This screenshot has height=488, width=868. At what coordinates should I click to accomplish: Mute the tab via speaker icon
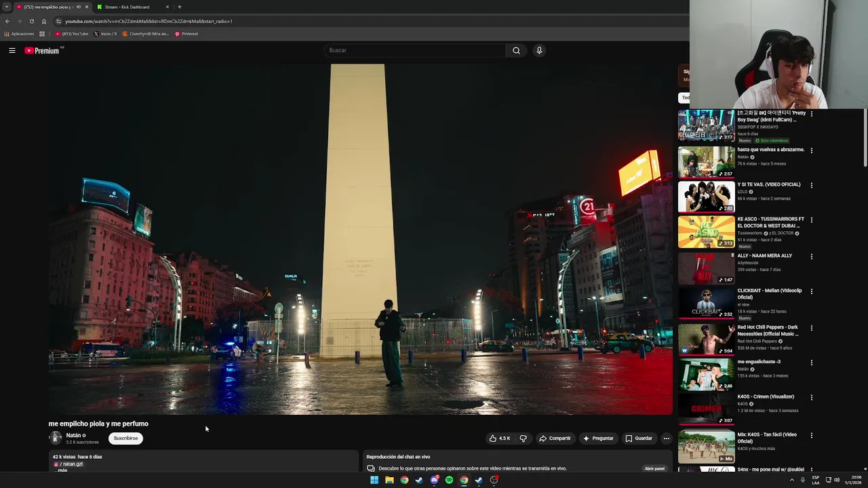coord(79,7)
